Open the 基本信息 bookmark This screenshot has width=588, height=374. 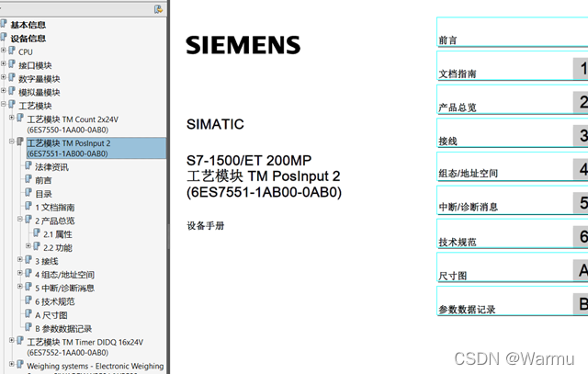tap(28, 25)
